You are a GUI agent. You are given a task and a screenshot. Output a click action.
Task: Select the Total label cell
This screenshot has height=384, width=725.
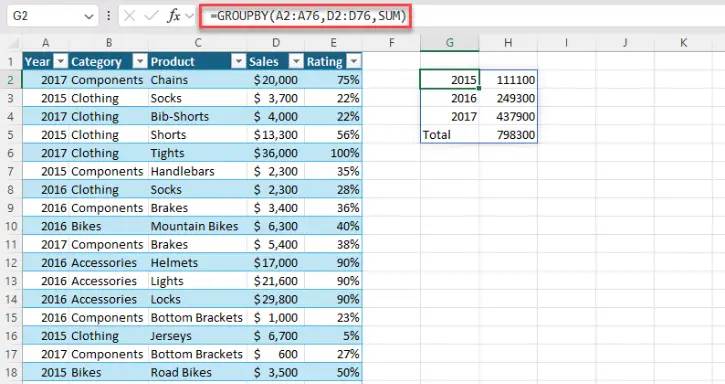[x=449, y=135]
